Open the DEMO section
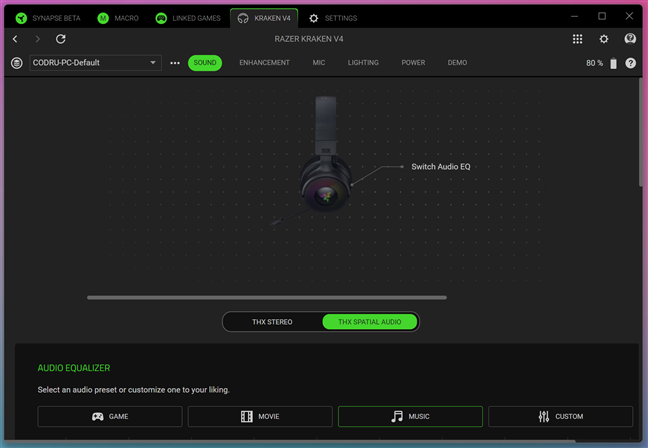This screenshot has height=448, width=648. [457, 63]
